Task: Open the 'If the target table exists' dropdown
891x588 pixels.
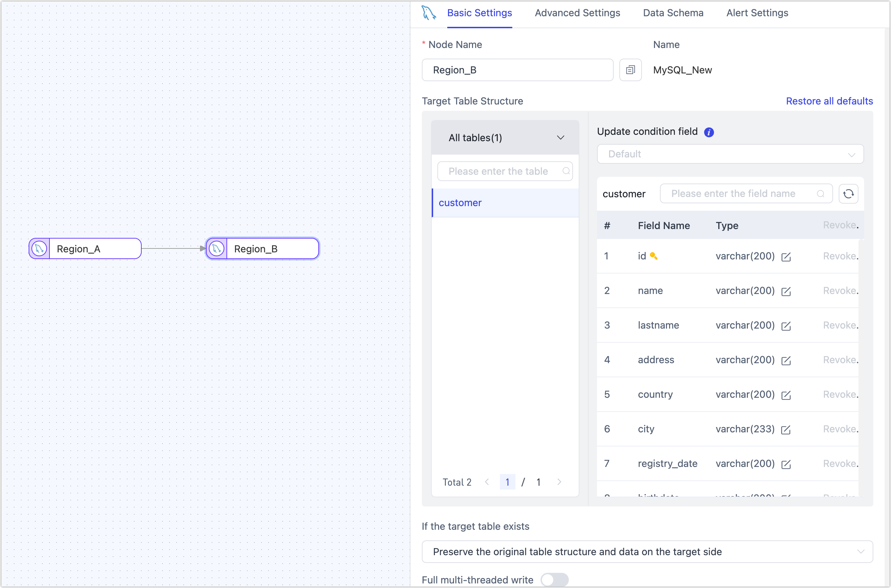Action: click(647, 552)
